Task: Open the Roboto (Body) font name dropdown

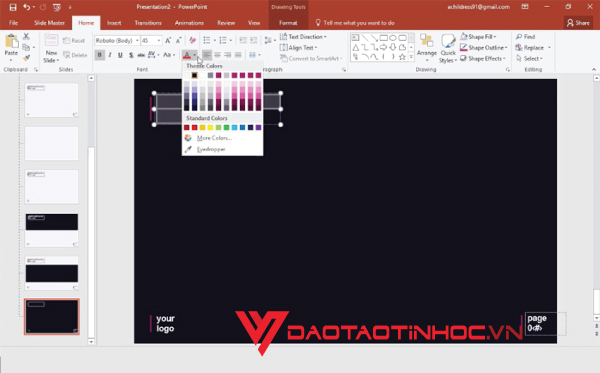Action: [x=137, y=41]
